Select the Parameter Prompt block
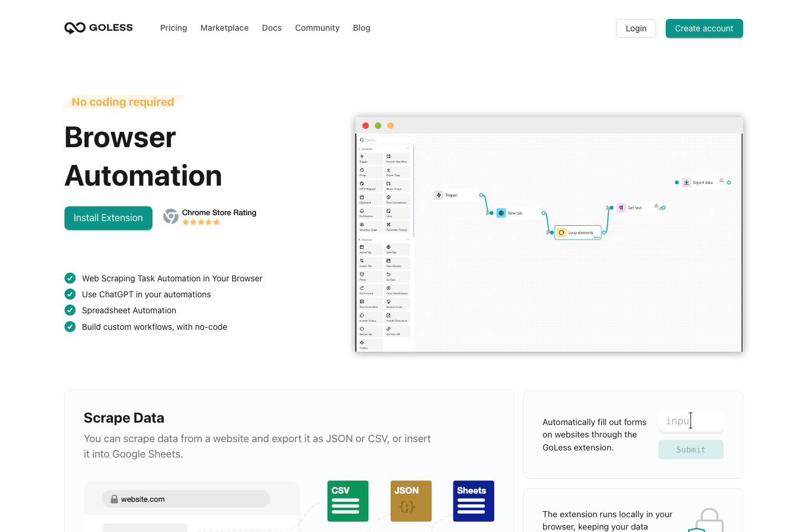Viewport: 807px width, 532px height. (x=397, y=227)
